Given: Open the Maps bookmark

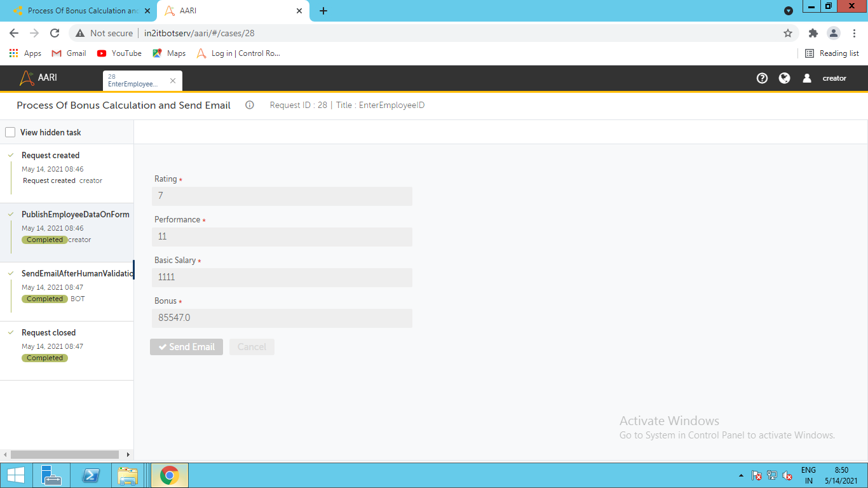Looking at the screenshot, I should point(169,53).
